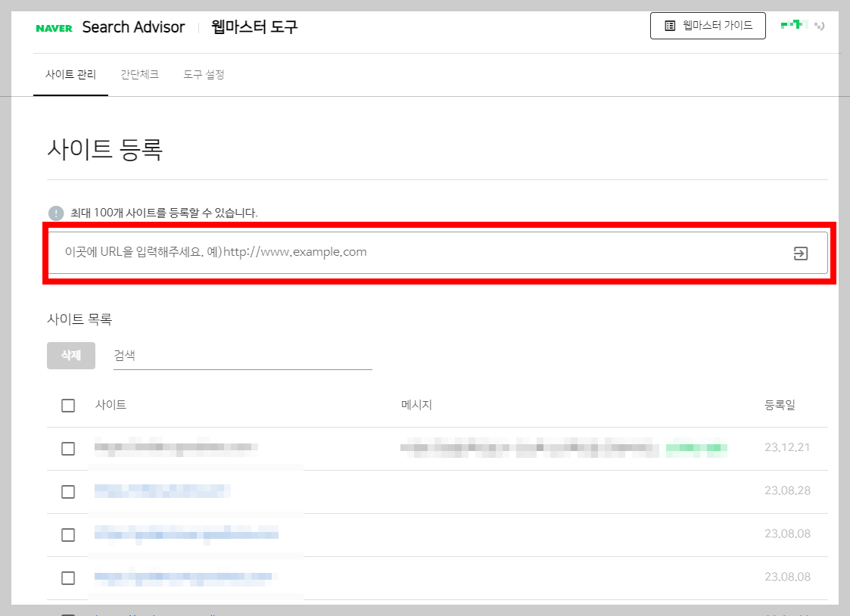Click the 웹마스터 가이드 button
This screenshot has height=616, width=850.
(x=708, y=26)
